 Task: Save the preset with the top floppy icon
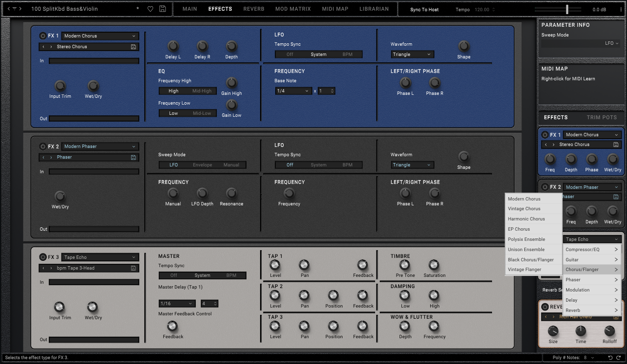(163, 9)
